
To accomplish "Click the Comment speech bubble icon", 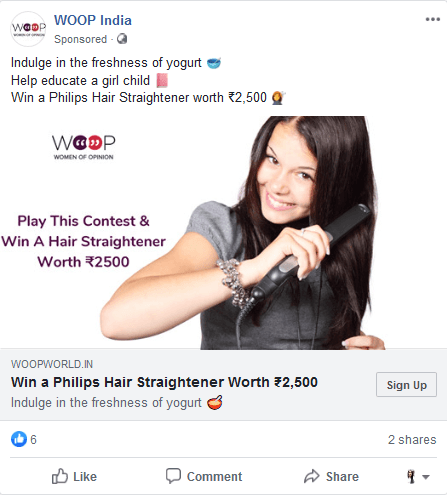I will pos(173,476).
